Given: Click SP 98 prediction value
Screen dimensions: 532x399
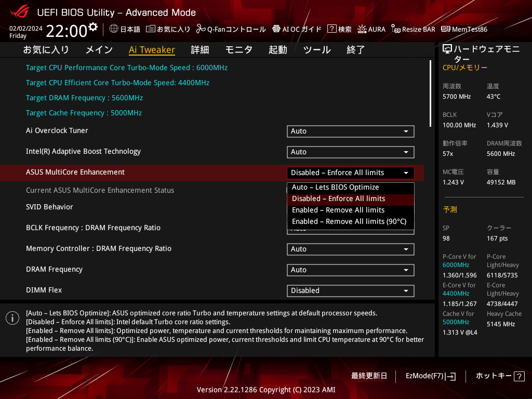Looking at the screenshot, I should (446, 238).
